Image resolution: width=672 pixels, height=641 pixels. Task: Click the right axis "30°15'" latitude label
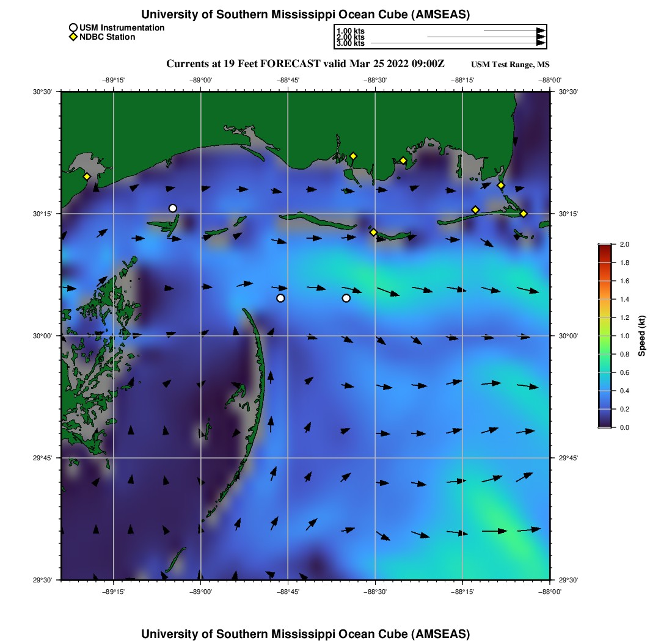coord(568,214)
